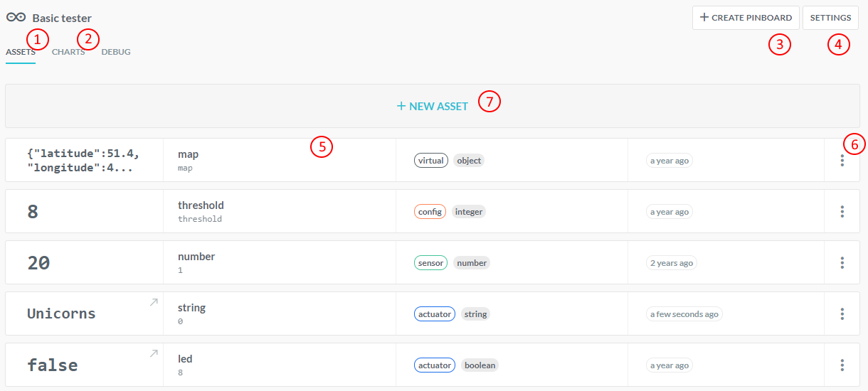Screen dimensions: 868x391
Task: Click the config tag on threshold asset
Action: click(x=430, y=212)
